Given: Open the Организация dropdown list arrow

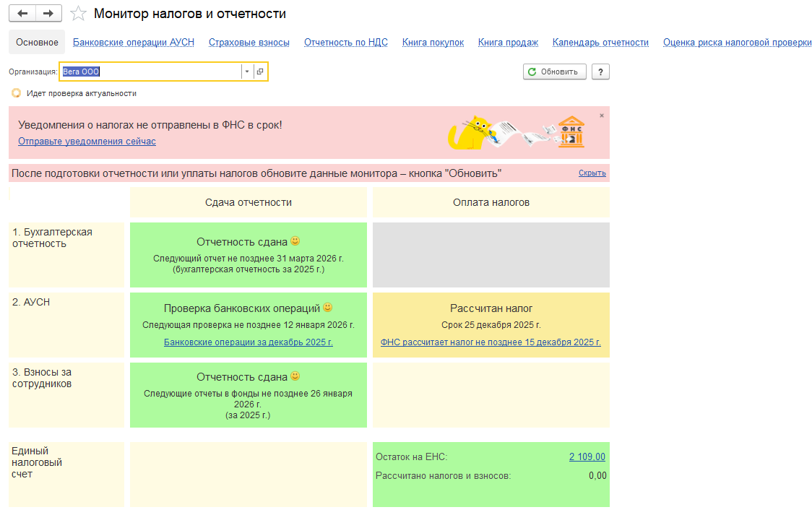Looking at the screenshot, I should pos(246,71).
